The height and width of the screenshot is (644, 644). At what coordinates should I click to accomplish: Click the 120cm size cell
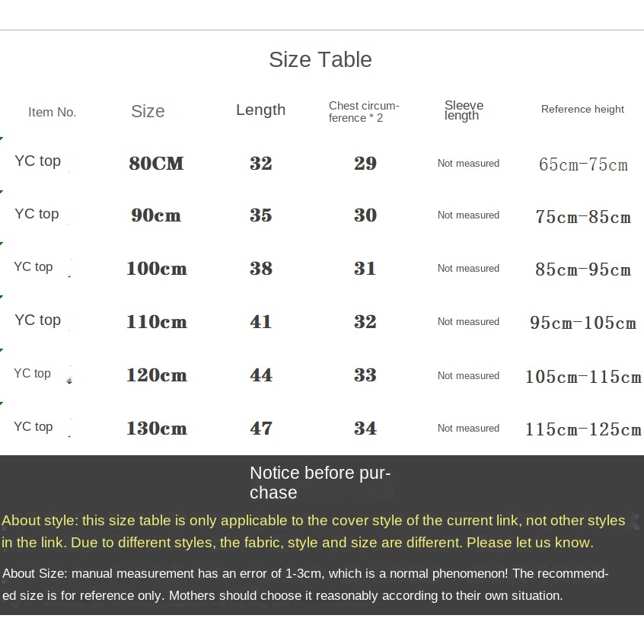pos(157,375)
